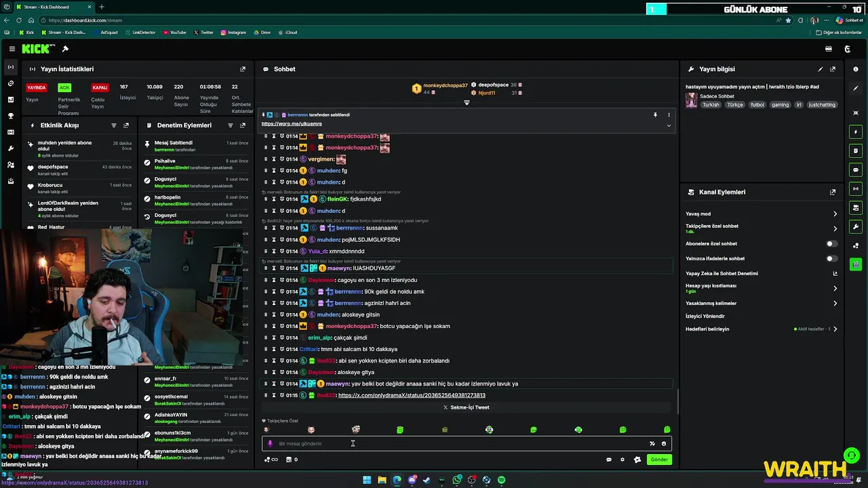Toggle Yalnızca ifadelerle sohbet switch
Image resolution: width=868 pixels, height=488 pixels.
tap(831, 258)
